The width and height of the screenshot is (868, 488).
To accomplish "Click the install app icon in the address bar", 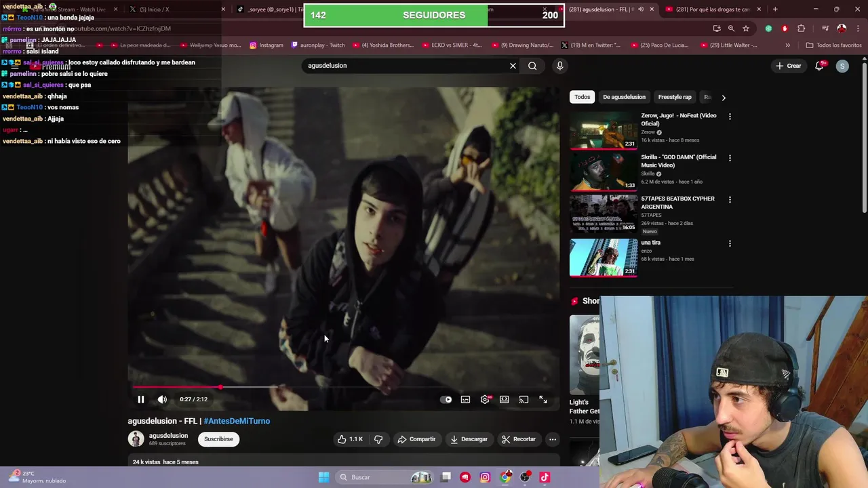I will 717,28.
